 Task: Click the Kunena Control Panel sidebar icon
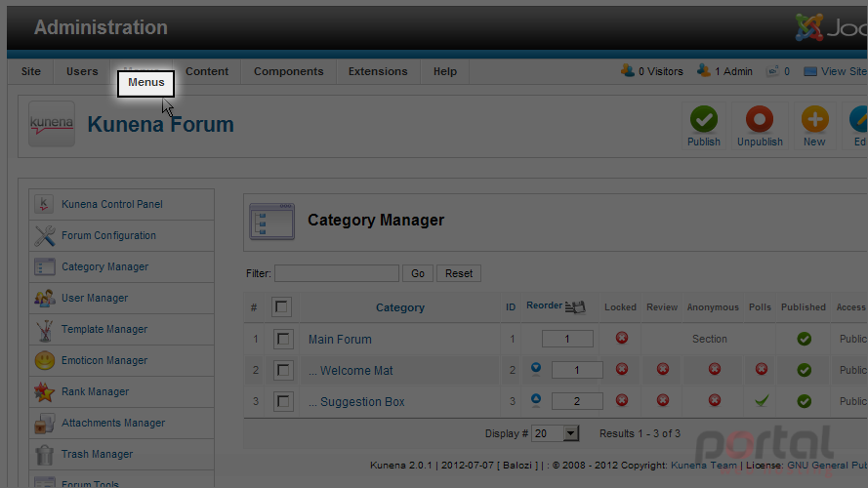tap(44, 204)
